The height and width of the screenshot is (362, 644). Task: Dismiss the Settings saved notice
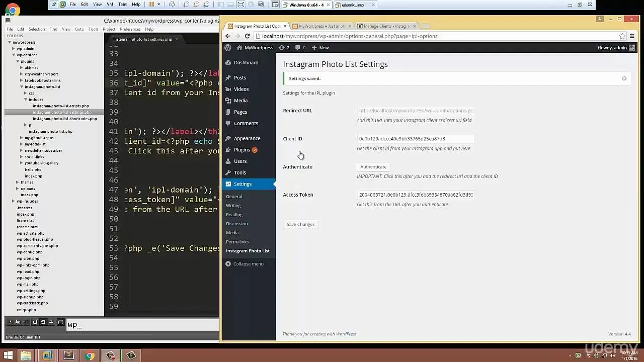624,78
